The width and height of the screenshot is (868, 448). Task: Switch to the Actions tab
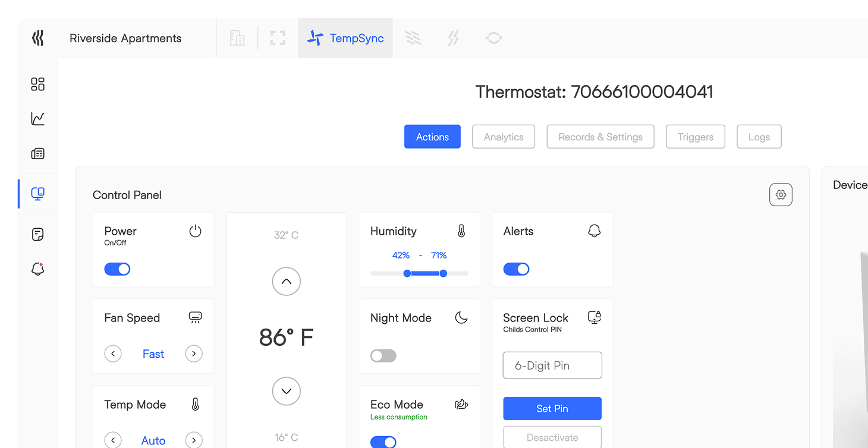432,137
